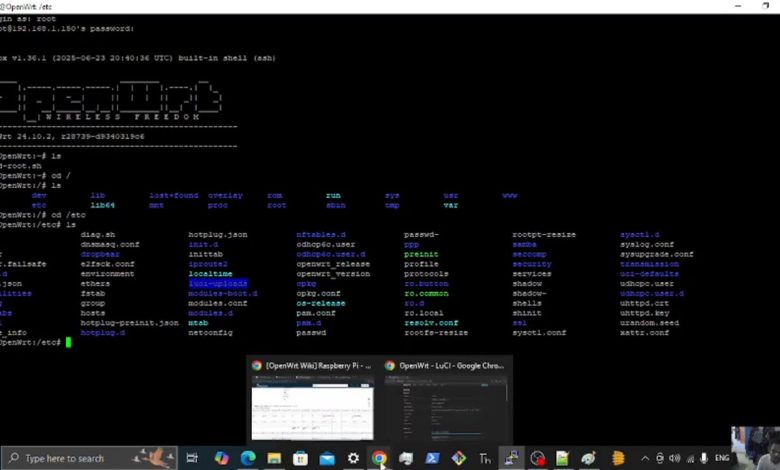The image size is (780, 470).
Task: Click 'rootpt-resize' in the listing
Action: [544, 234]
